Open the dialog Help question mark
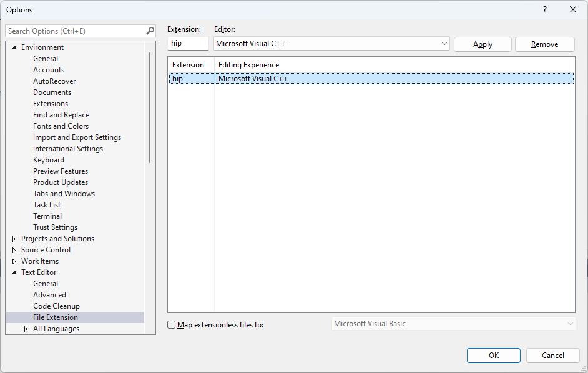Image resolution: width=588 pixels, height=373 pixels. [544, 9]
